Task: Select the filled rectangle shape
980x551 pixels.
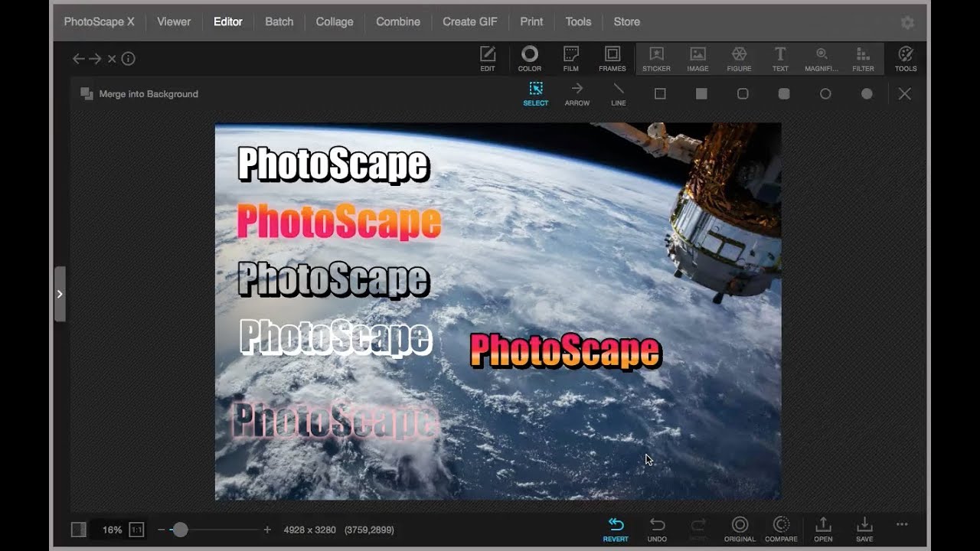Action: pos(701,93)
